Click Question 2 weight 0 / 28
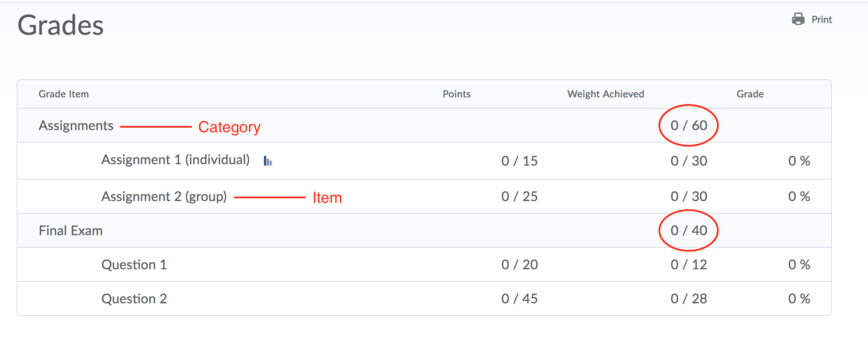The width and height of the screenshot is (868, 343). click(689, 299)
